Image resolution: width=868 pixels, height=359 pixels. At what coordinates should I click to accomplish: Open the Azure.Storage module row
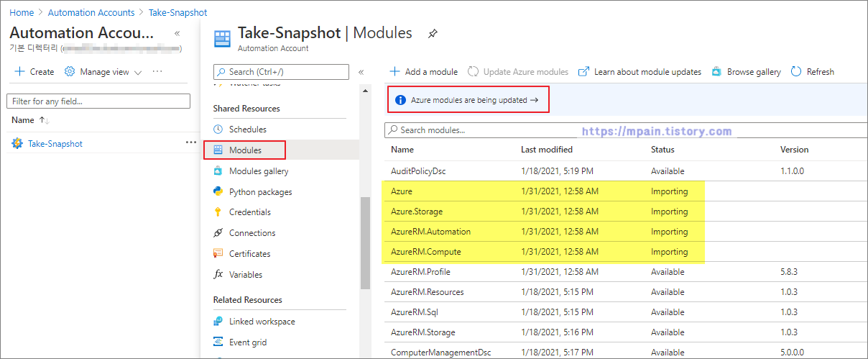pos(624,212)
